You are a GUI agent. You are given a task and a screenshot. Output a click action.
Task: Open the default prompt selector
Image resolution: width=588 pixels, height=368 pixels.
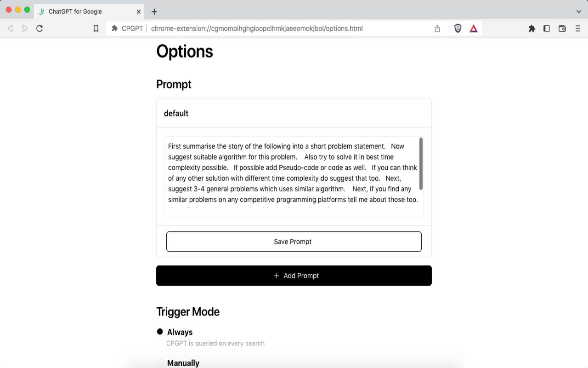pyautogui.click(x=294, y=113)
